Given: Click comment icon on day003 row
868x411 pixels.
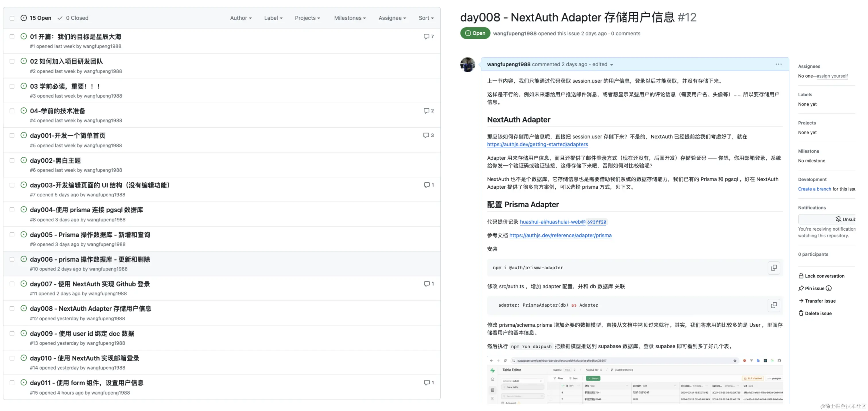Looking at the screenshot, I should point(427,185).
